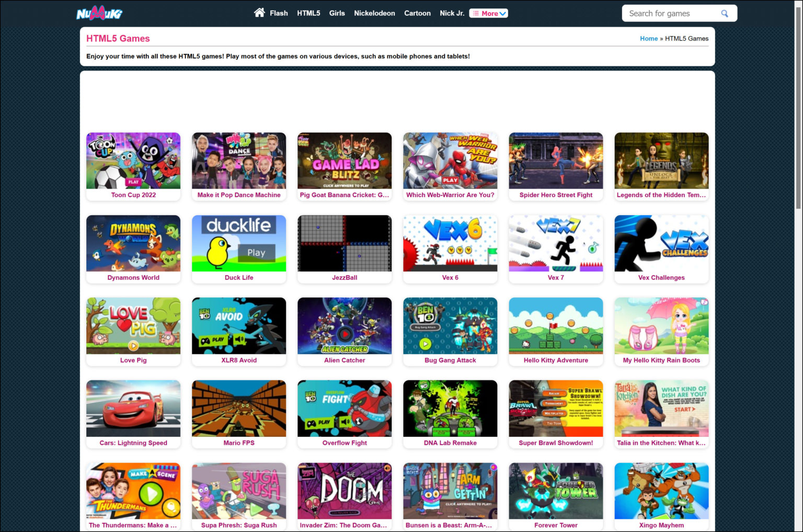Select the Nickelodeon menu item
The height and width of the screenshot is (532, 803).
[374, 13]
